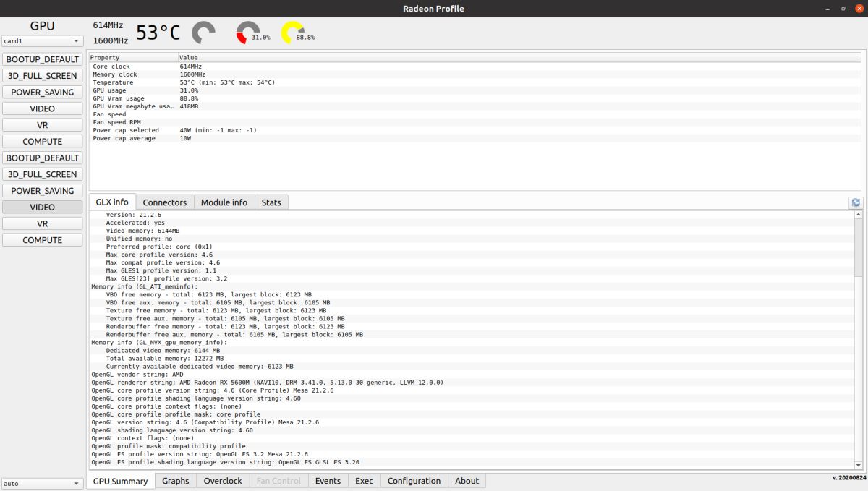This screenshot has height=491, width=868.
Task: Click BOOTUP_DEFAULT in the upper button group
Action: pyautogui.click(x=42, y=59)
